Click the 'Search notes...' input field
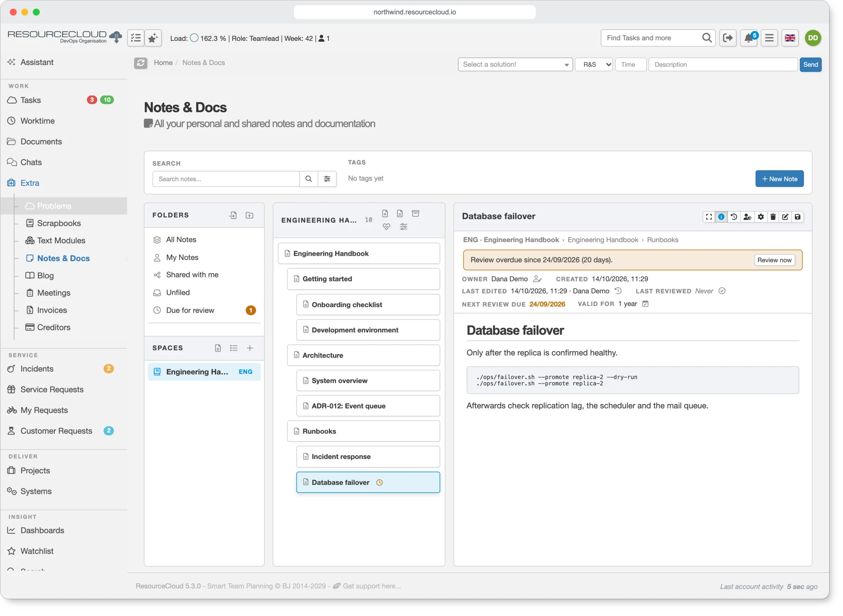Viewport: 843px width, 616px height. click(226, 179)
